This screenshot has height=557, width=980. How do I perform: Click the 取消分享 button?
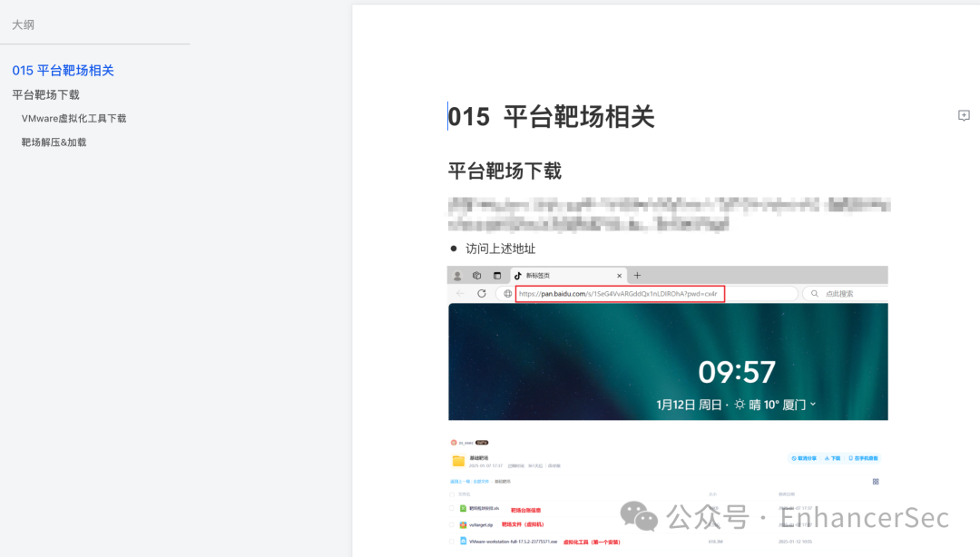pyautogui.click(x=804, y=458)
